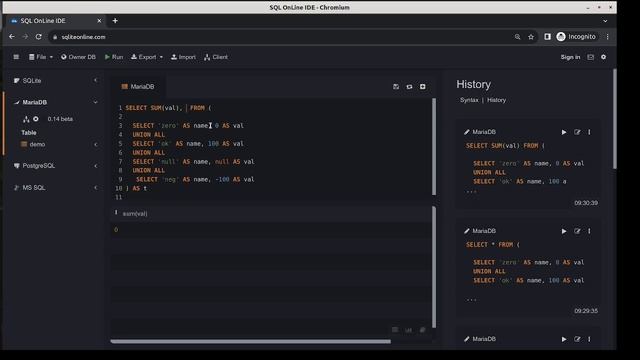Click the table view icon below results

point(395,330)
